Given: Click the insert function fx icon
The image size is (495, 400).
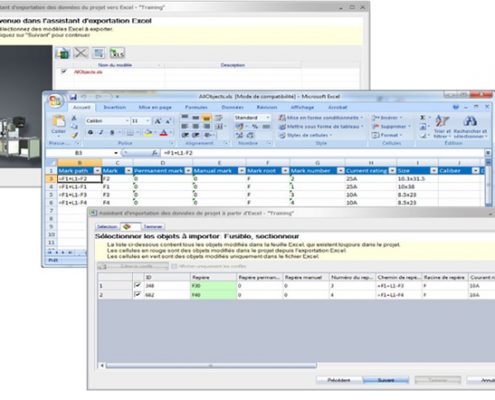Looking at the screenshot, I should (155, 153).
